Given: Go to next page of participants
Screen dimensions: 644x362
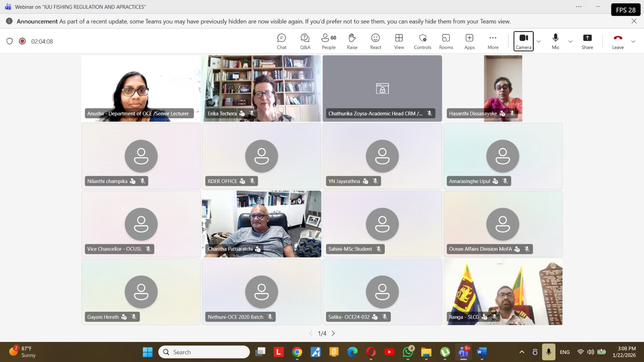Looking at the screenshot, I should pos(333,333).
